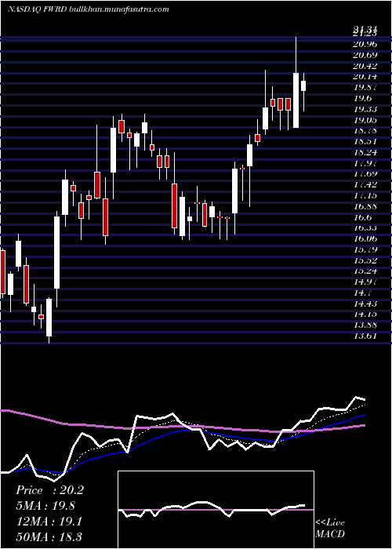Select the 20.96 price axis label
This screenshot has height=549, width=392.
pyautogui.click(x=365, y=44)
